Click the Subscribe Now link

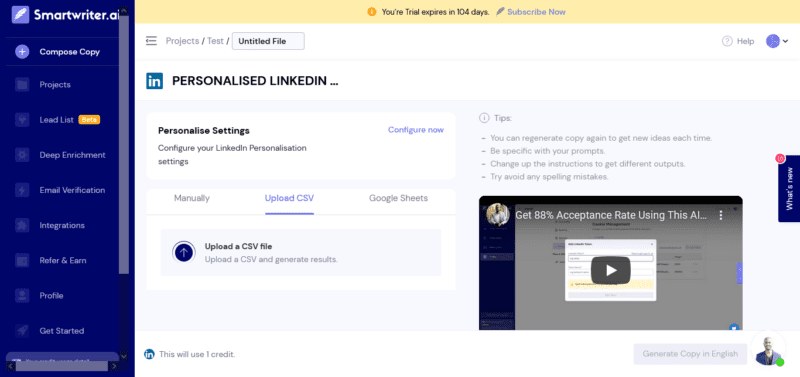tap(536, 12)
